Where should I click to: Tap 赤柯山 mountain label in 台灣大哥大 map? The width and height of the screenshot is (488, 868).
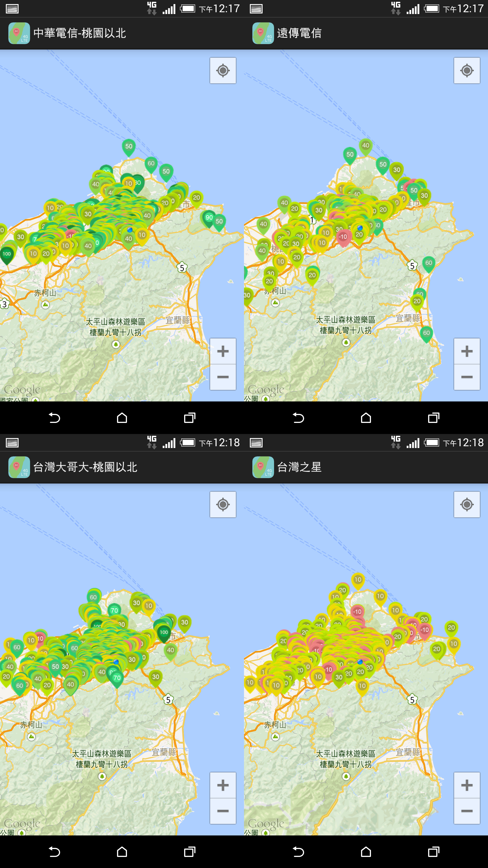point(31,725)
